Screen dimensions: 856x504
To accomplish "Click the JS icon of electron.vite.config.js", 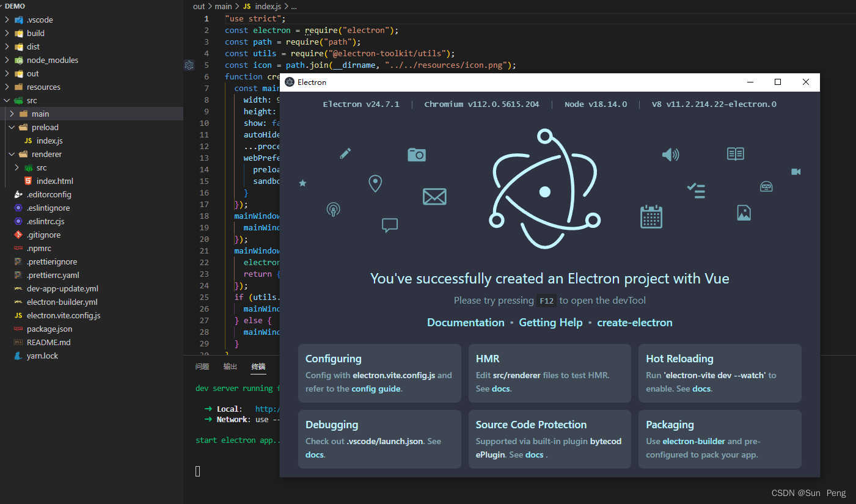I will pos(18,315).
